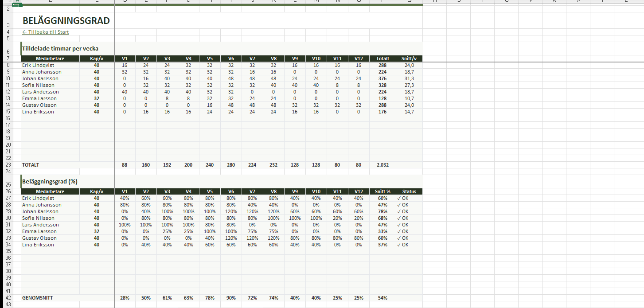Click the Snitt % column header cell

coord(382,191)
